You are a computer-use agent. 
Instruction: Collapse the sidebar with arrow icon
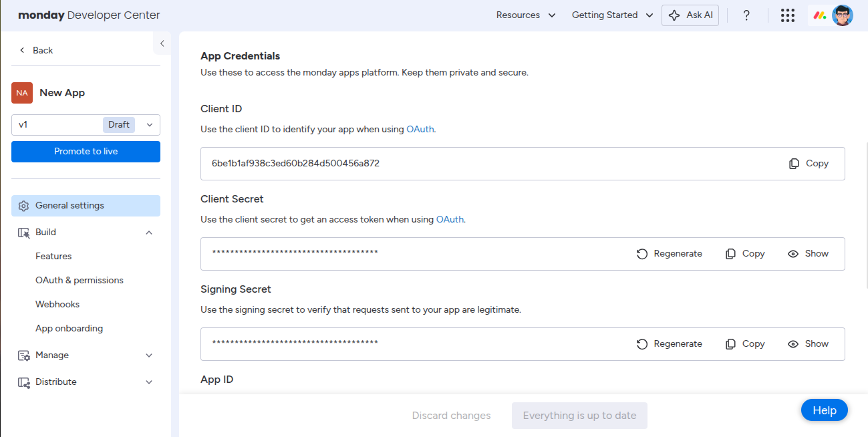click(162, 43)
